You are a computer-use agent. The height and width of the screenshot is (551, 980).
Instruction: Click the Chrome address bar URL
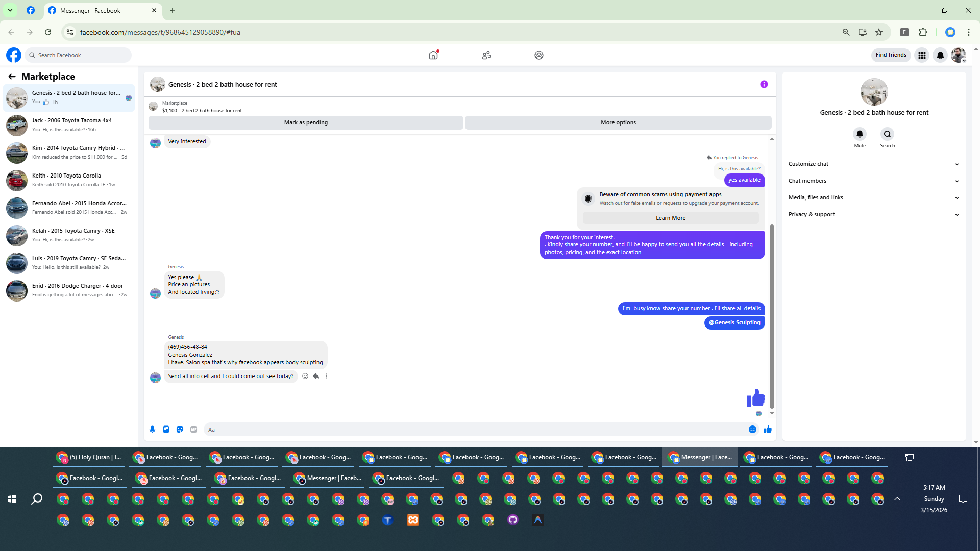click(160, 32)
